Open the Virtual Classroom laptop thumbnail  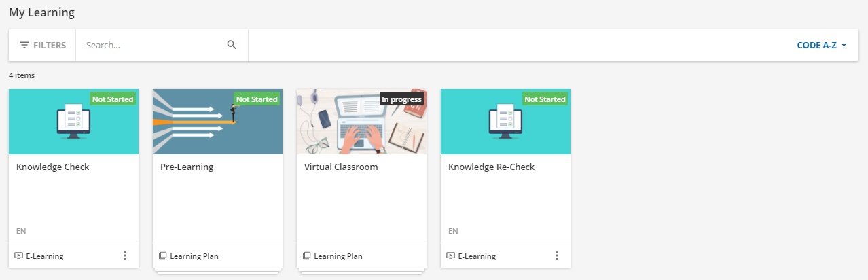[x=362, y=122]
